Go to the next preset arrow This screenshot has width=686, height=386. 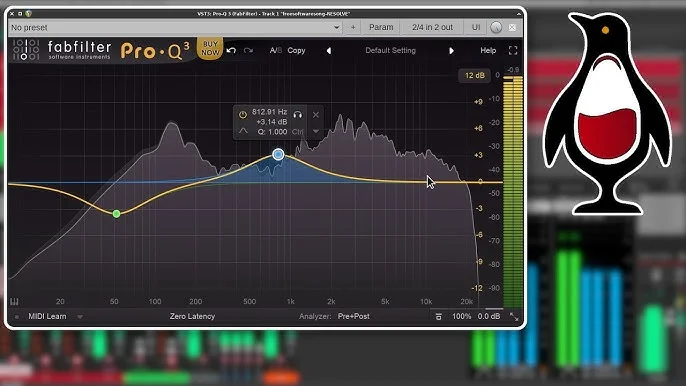point(451,51)
